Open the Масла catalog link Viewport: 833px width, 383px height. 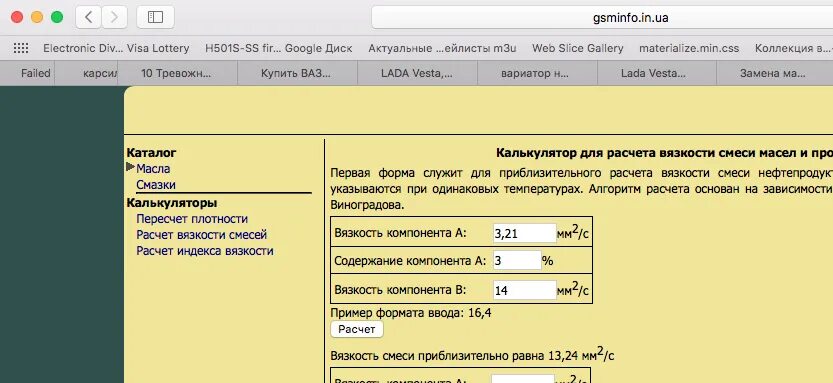click(153, 169)
